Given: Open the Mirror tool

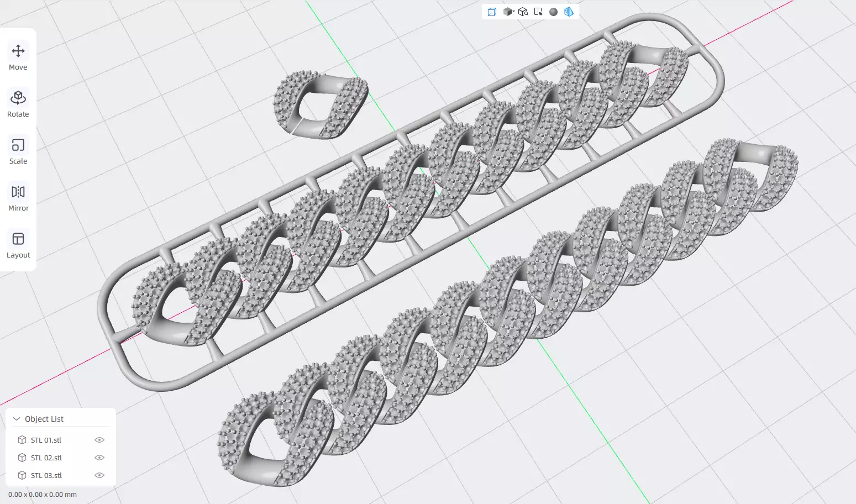Looking at the screenshot, I should 18,198.
